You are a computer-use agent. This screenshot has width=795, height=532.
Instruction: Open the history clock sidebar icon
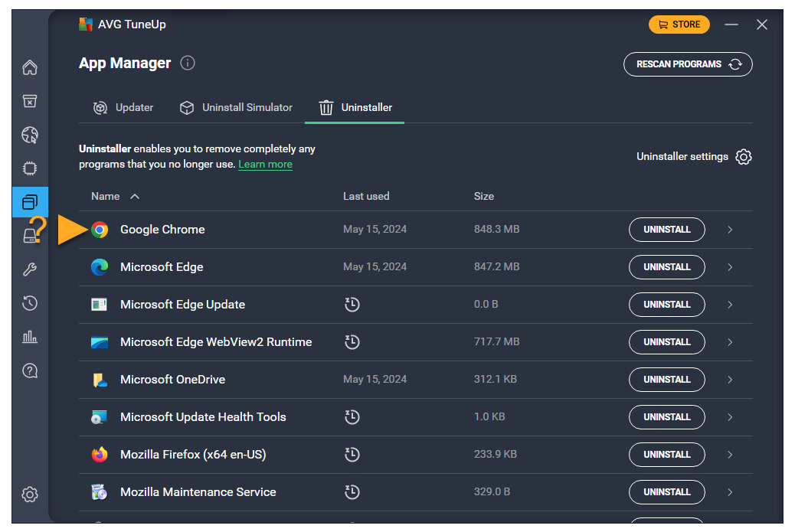click(x=30, y=303)
